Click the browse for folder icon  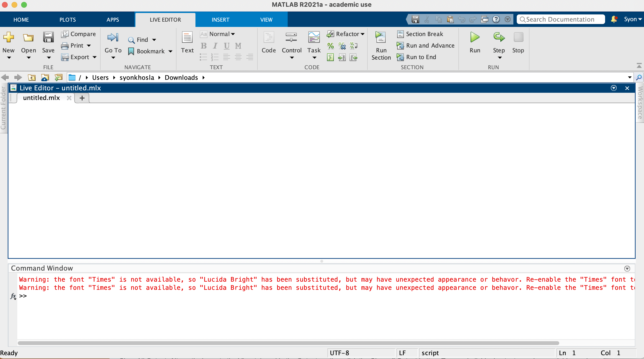coord(58,78)
